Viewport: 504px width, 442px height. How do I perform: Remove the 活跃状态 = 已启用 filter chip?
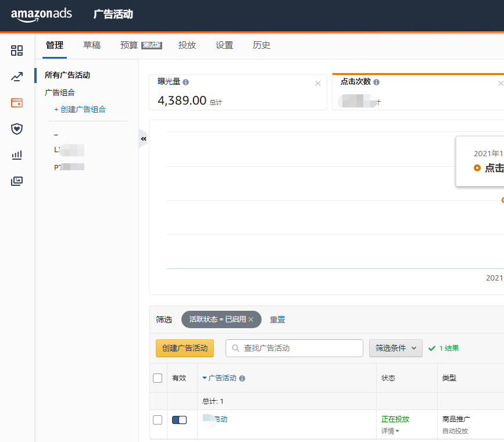click(251, 319)
